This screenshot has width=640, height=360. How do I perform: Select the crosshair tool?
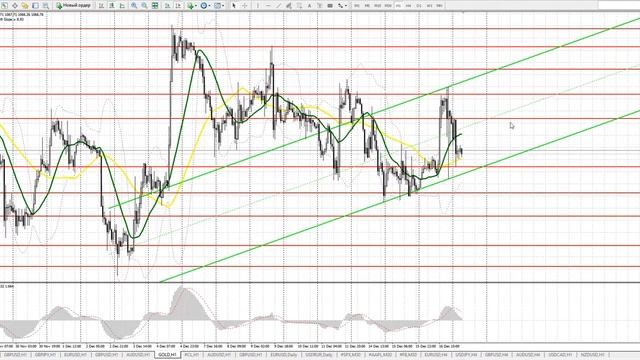(x=244, y=6)
